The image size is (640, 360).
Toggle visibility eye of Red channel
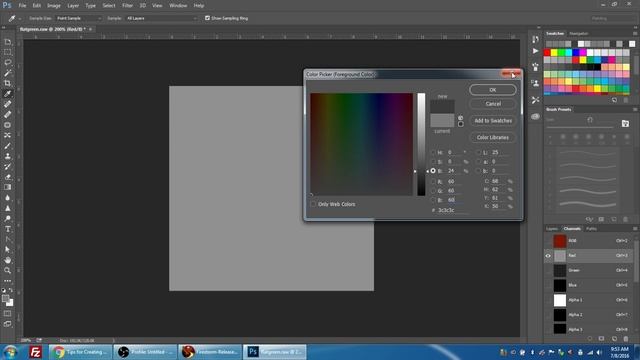pos(548,256)
